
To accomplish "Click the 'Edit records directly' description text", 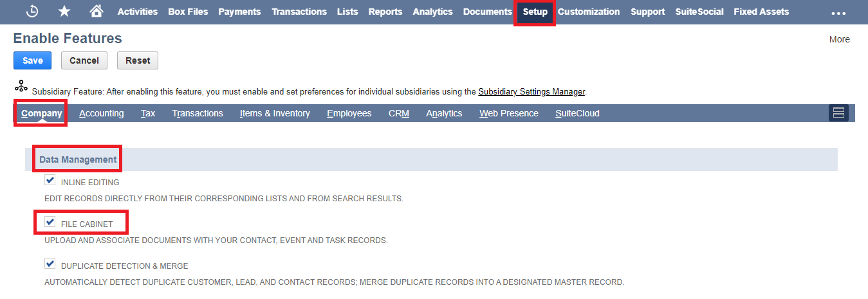I will point(224,199).
